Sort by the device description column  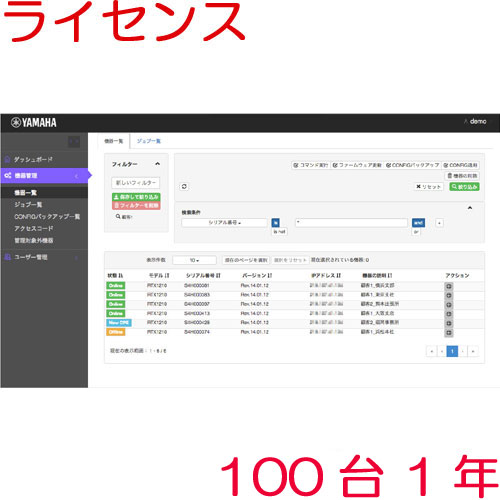(x=377, y=275)
